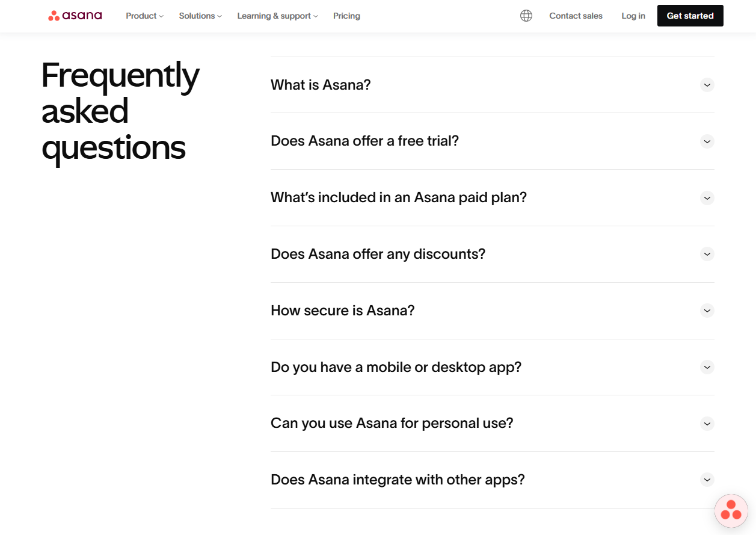Click the Asana logo in the navbar
Screen dimensions: 756x535
pyautogui.click(x=75, y=16)
